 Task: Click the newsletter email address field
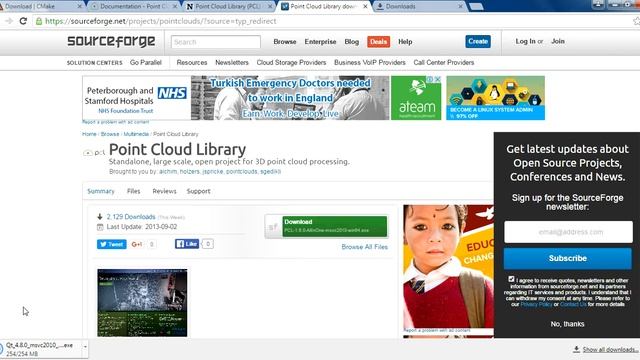click(x=568, y=232)
